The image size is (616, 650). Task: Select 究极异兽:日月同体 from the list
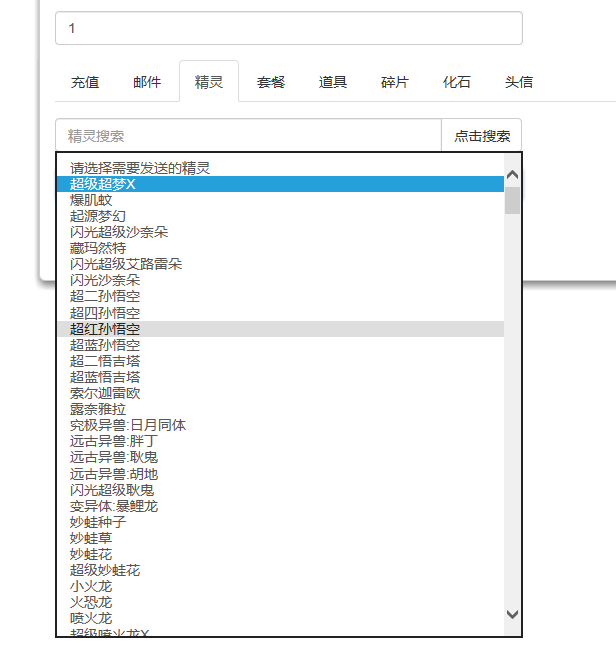point(128,425)
